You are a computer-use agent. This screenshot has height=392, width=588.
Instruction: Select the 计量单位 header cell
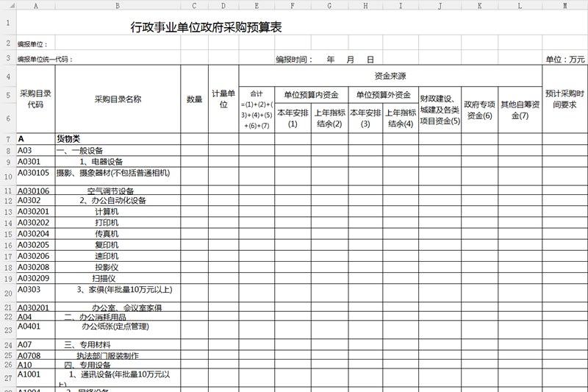point(223,99)
